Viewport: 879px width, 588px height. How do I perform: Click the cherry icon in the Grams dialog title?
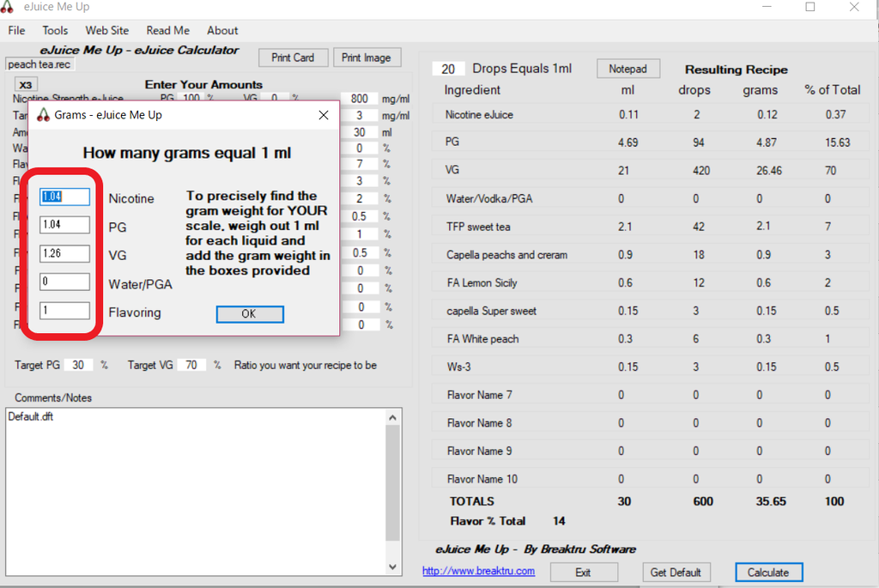point(43,115)
